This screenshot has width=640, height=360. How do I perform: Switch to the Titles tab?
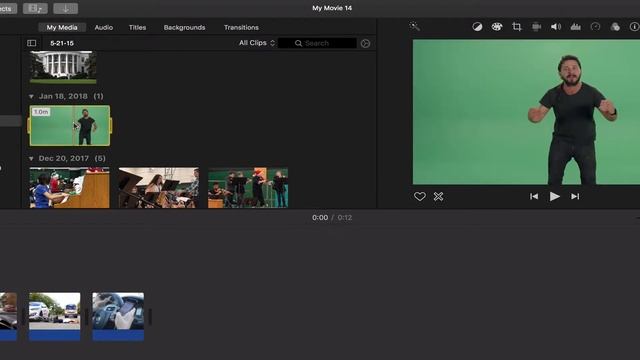pos(138,27)
